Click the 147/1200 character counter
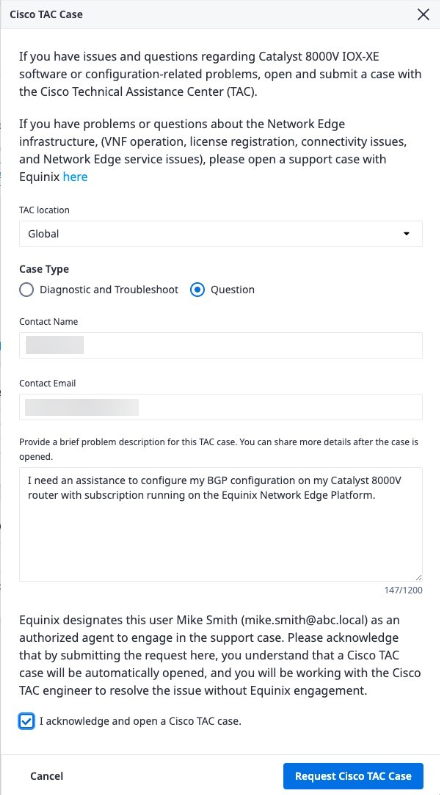The height and width of the screenshot is (795, 440). click(x=404, y=590)
